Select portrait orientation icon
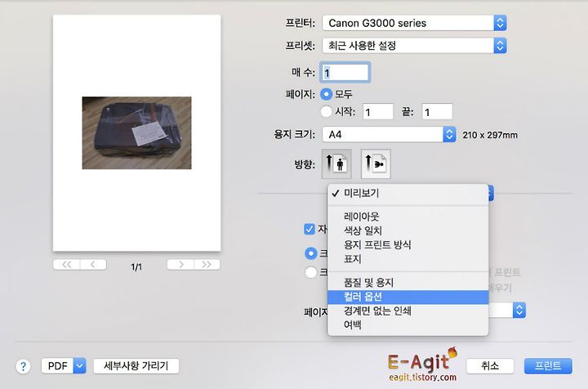The height and width of the screenshot is (389, 588). [336, 164]
